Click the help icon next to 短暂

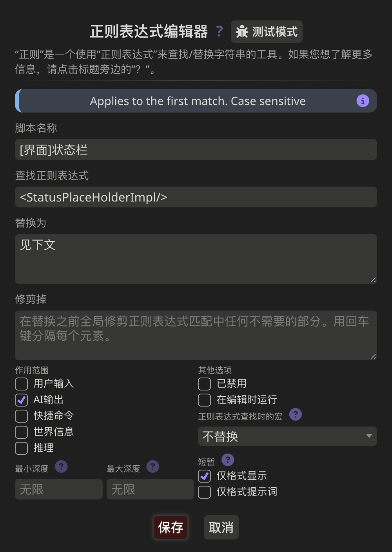227,460
